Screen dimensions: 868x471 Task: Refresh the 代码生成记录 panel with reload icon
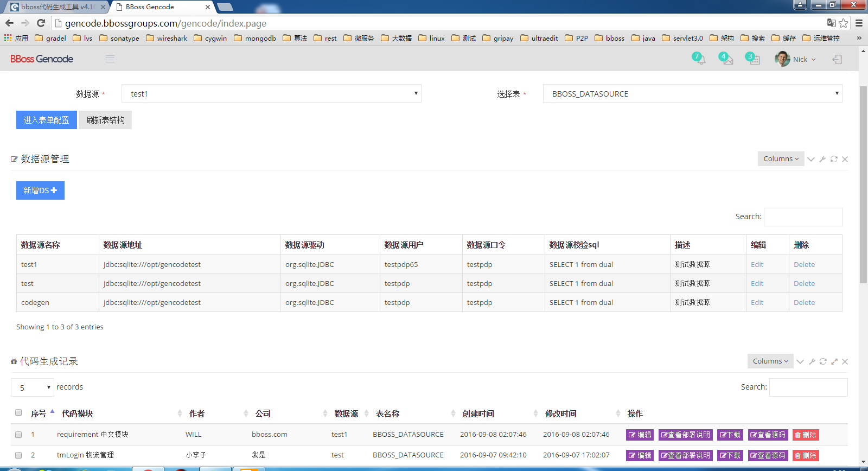[823, 361]
